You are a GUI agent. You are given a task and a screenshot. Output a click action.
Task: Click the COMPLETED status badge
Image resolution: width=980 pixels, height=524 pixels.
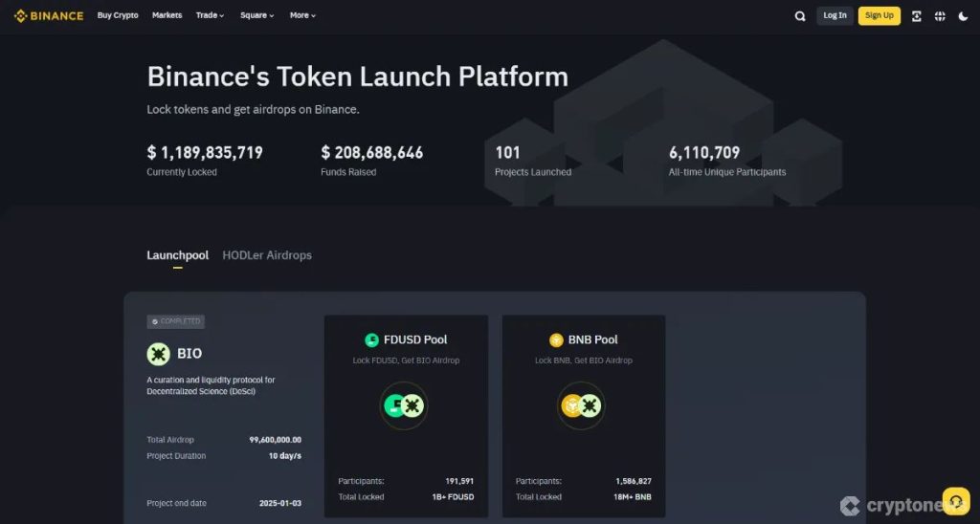[176, 321]
